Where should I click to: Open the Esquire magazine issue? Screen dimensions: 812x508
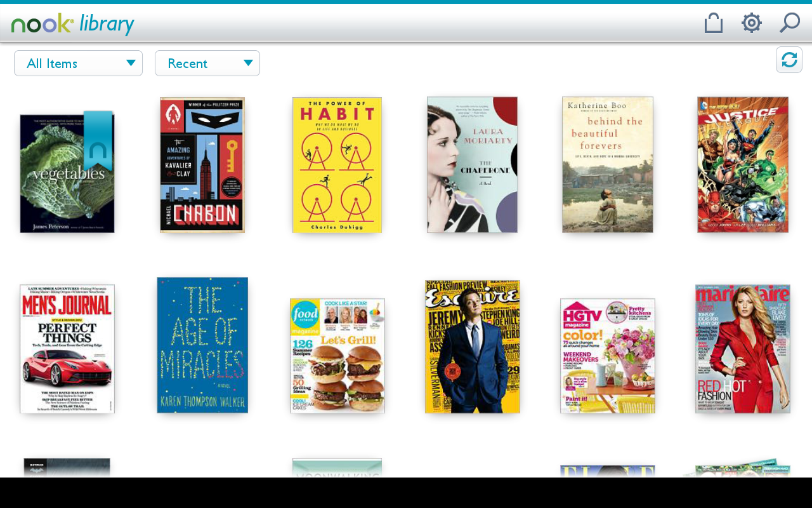[473, 347]
